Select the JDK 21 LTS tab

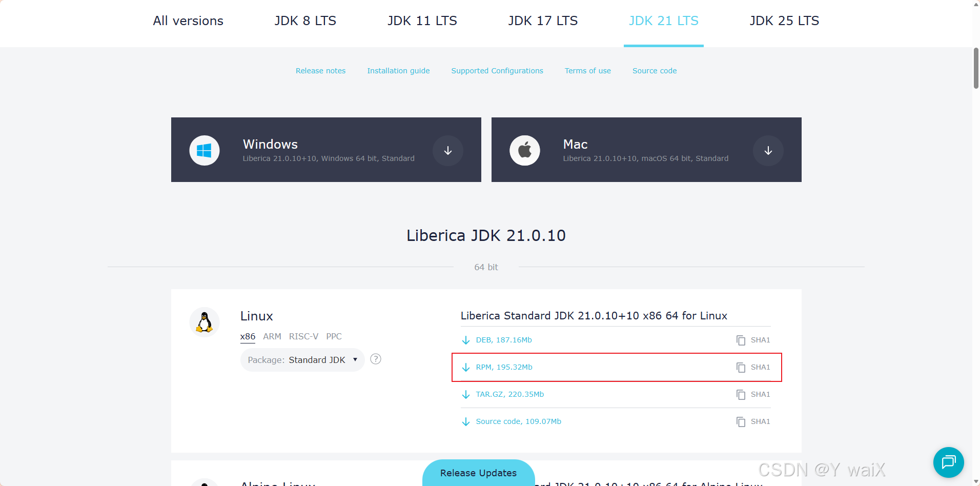point(664,21)
